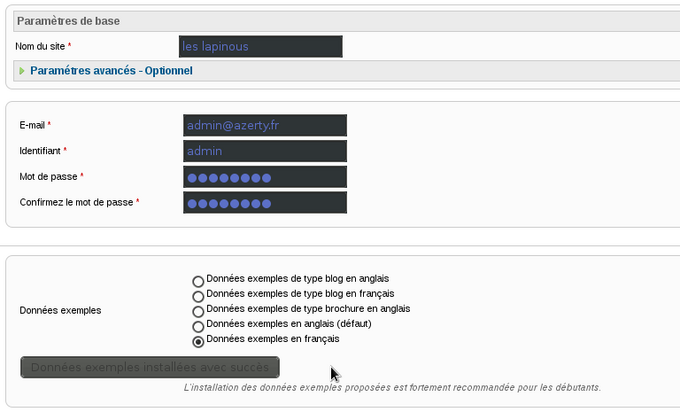Choose Données exemples de type brochure en anglais

198,312
